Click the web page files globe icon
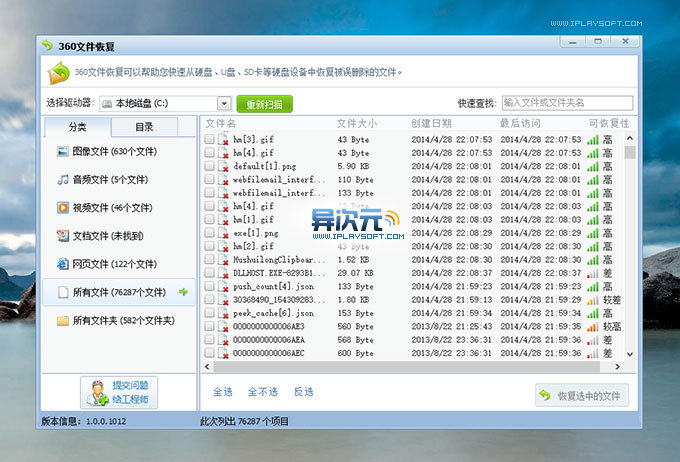 63,264
